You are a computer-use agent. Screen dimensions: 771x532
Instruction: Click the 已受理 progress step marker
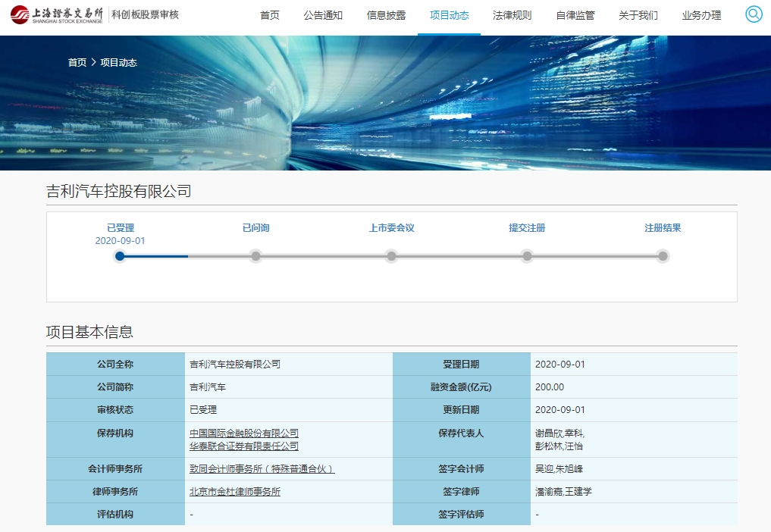(x=120, y=256)
